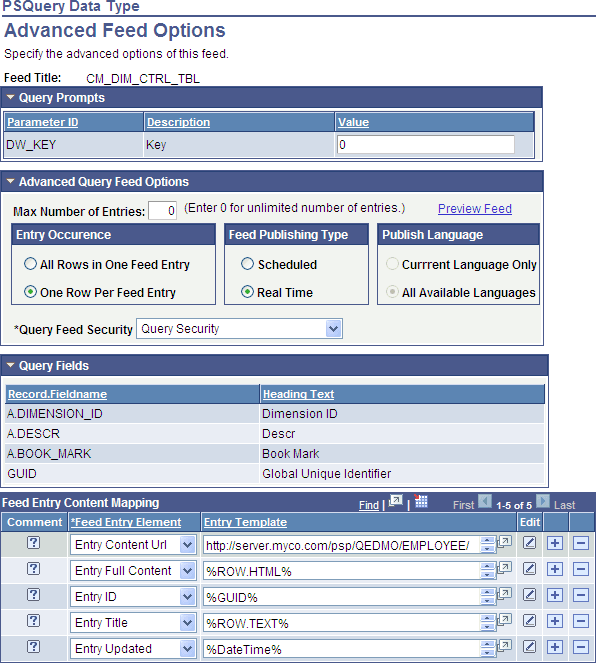Go to next rows in mapping grid

coord(543,501)
